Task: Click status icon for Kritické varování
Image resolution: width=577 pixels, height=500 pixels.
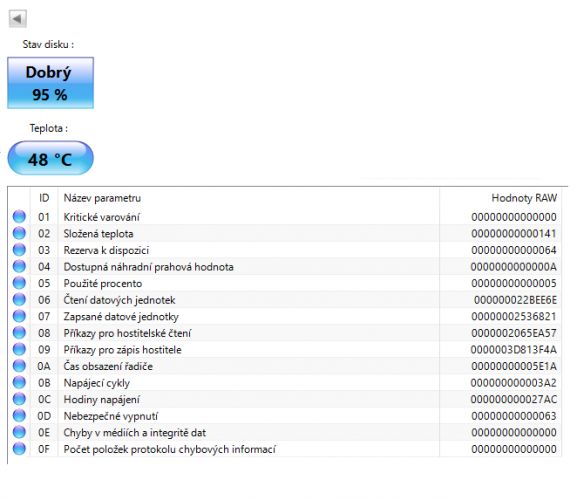Action: [19, 217]
